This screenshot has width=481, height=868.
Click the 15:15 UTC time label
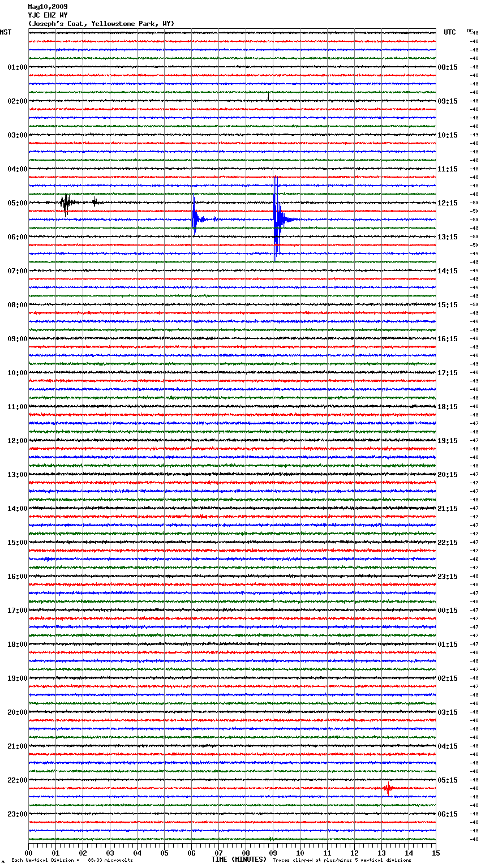[x=448, y=305]
